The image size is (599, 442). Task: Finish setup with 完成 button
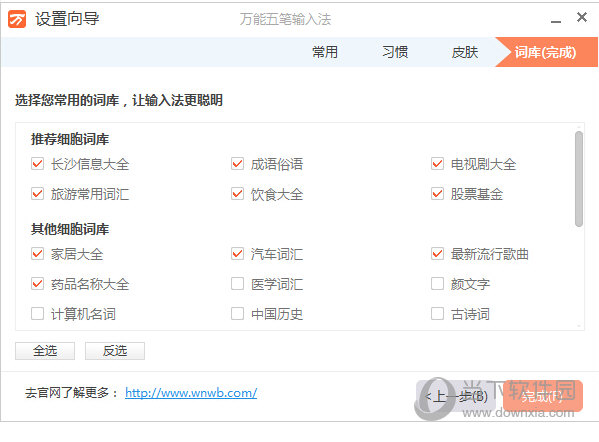pyautogui.click(x=543, y=396)
